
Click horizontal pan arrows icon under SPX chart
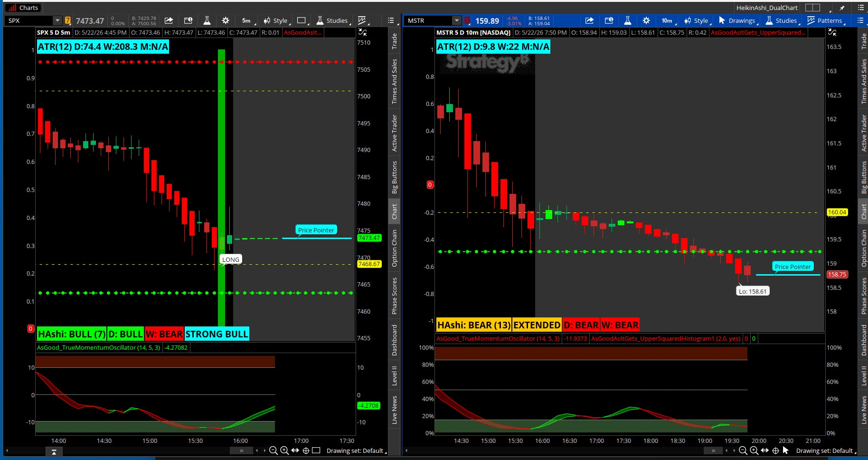pos(295,450)
